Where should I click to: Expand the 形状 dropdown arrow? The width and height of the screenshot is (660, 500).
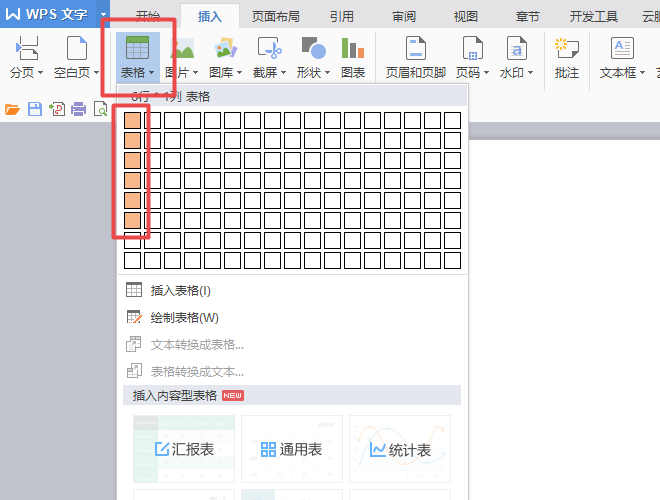(x=327, y=73)
